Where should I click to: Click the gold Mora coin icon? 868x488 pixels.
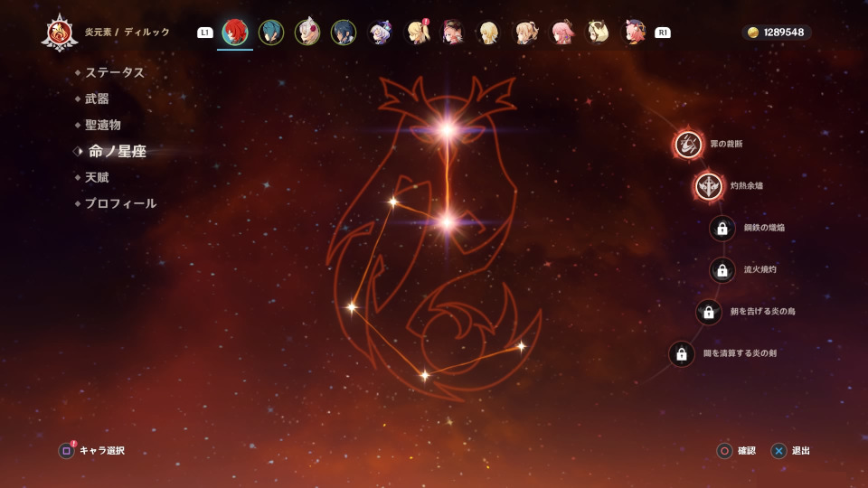tap(753, 33)
